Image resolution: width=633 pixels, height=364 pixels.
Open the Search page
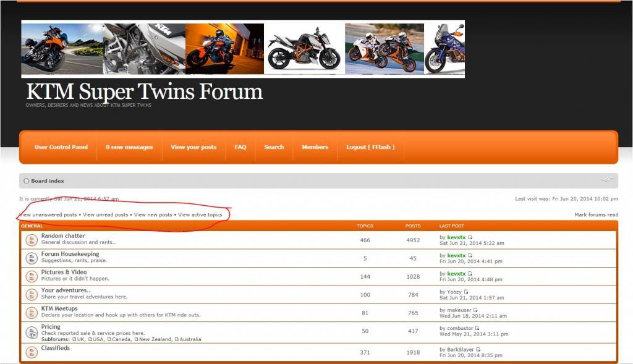click(274, 147)
